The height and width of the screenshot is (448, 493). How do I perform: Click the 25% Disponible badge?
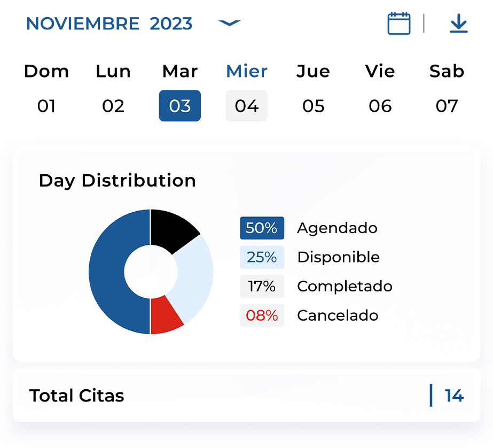point(262,257)
